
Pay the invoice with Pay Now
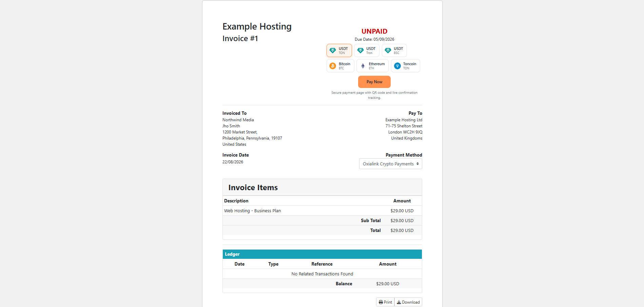374,82
